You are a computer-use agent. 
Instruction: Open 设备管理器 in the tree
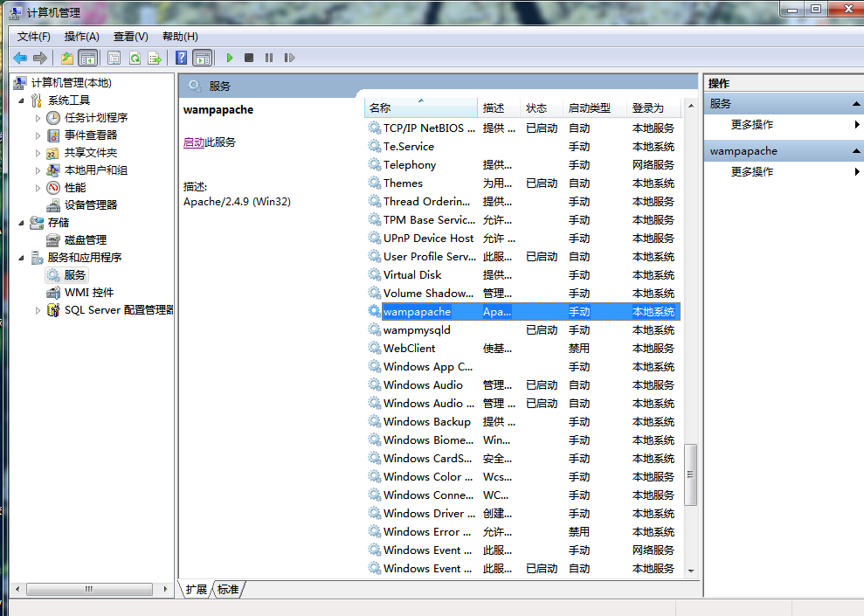91,205
